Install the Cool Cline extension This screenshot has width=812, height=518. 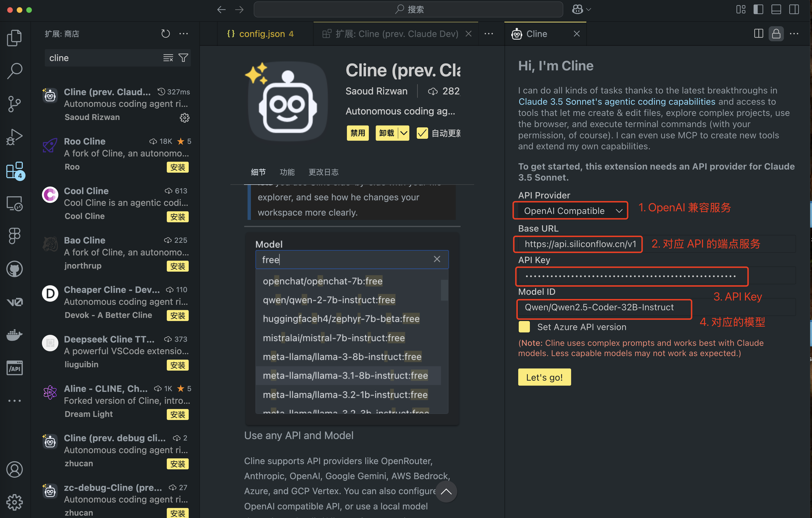coord(177,217)
